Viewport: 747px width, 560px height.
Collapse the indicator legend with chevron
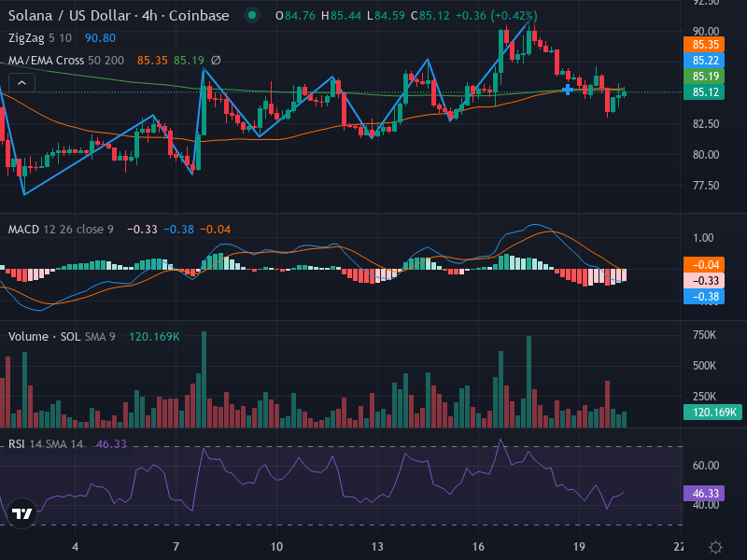21,83
